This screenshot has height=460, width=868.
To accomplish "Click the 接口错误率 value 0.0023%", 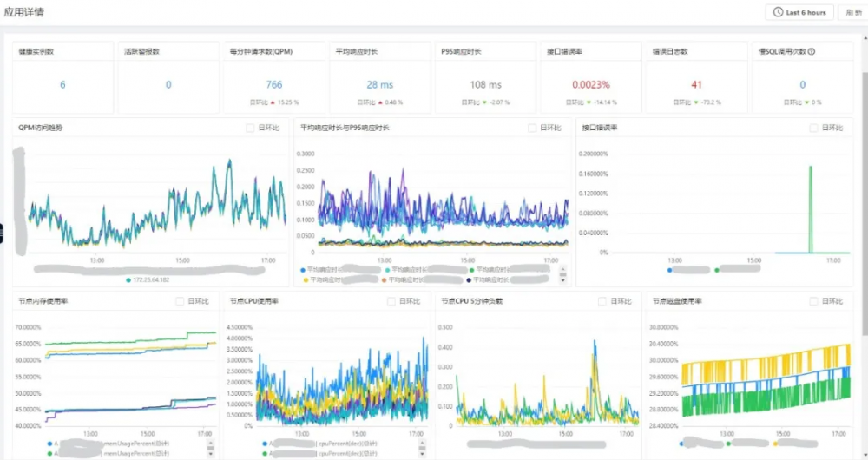I will click(x=591, y=85).
